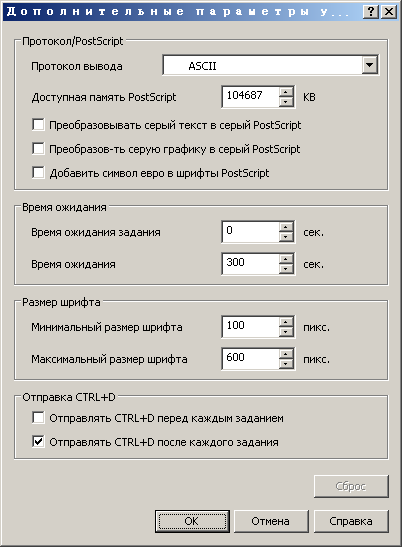The width and height of the screenshot is (402, 547).
Task: Decrease maximum font size with down arrow
Action: (286, 364)
